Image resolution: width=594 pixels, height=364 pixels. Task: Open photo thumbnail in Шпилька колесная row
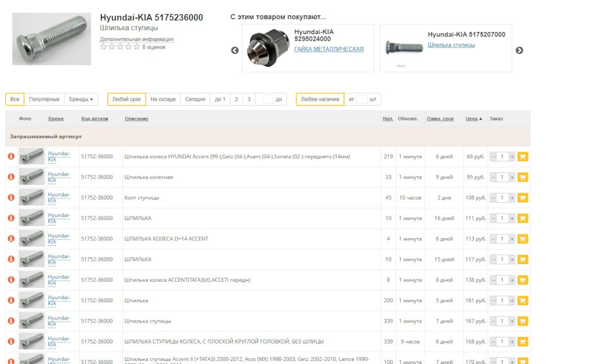click(x=32, y=177)
